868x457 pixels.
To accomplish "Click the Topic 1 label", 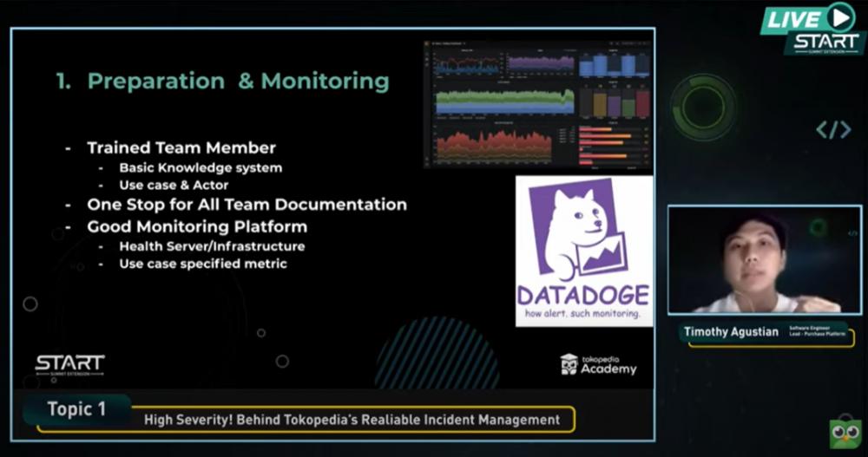I will coord(76,408).
